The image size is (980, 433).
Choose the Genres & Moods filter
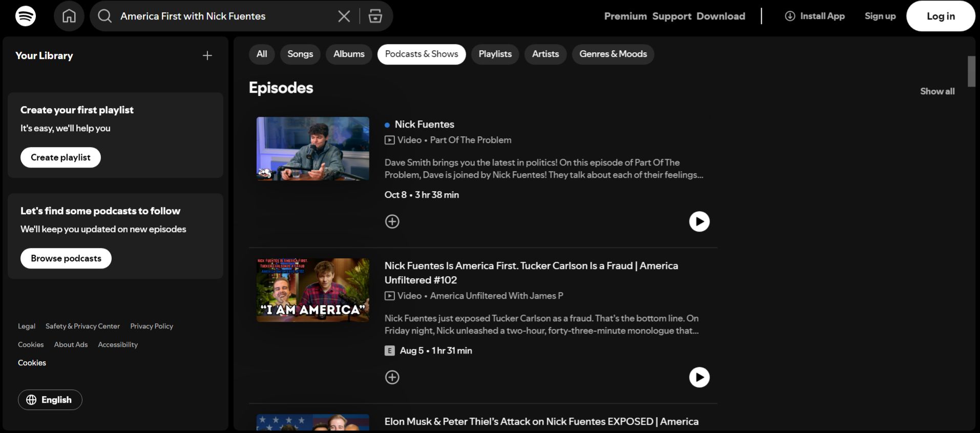[x=613, y=54]
